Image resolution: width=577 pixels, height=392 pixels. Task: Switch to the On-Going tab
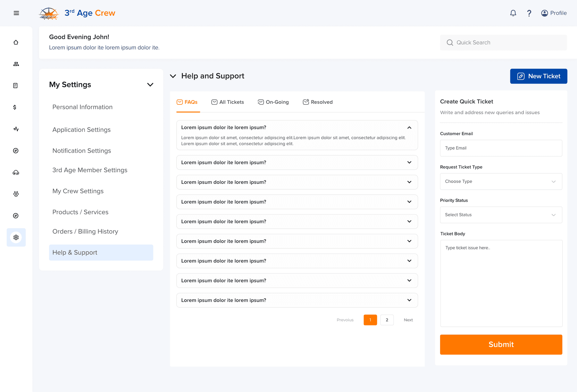point(273,102)
